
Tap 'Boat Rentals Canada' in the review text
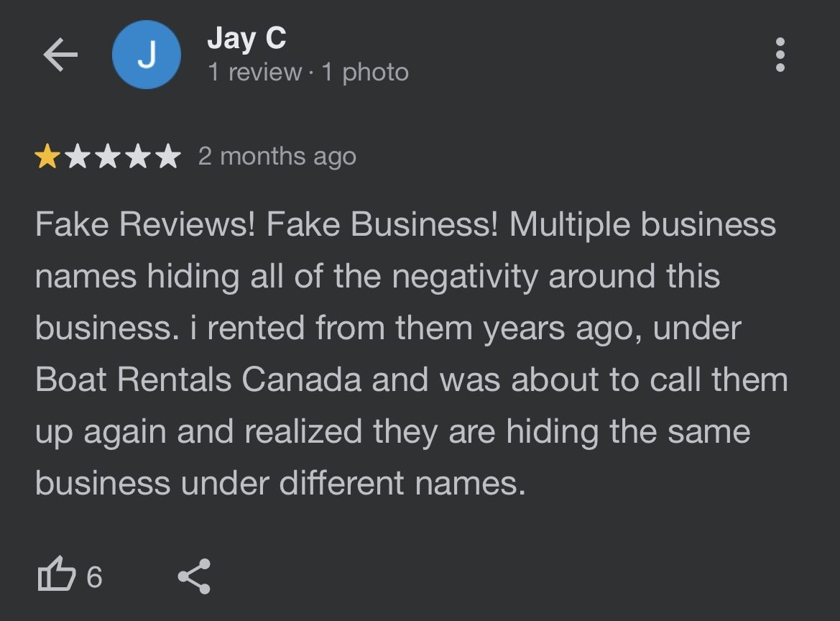tap(198, 379)
